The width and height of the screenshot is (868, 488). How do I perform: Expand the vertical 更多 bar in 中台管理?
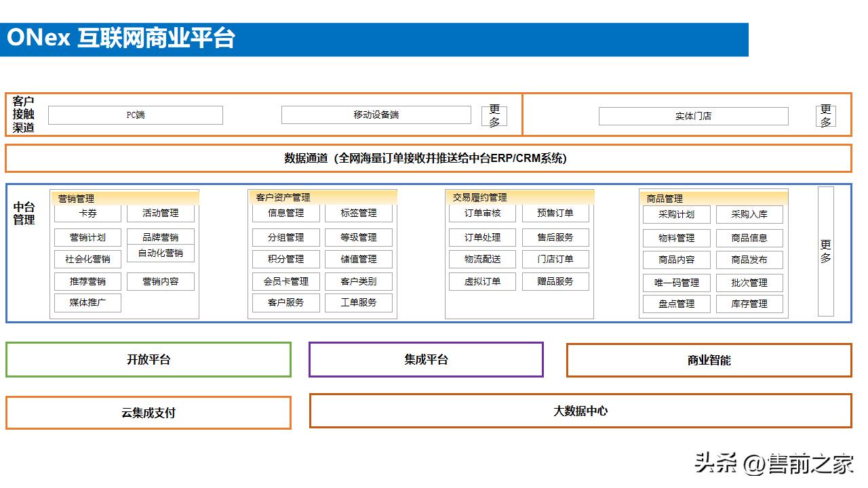coord(826,252)
